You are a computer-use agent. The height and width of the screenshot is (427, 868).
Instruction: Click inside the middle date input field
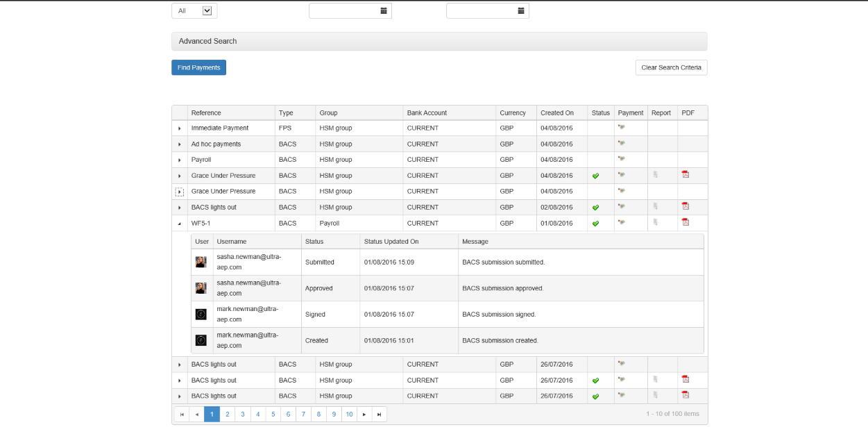[343, 11]
